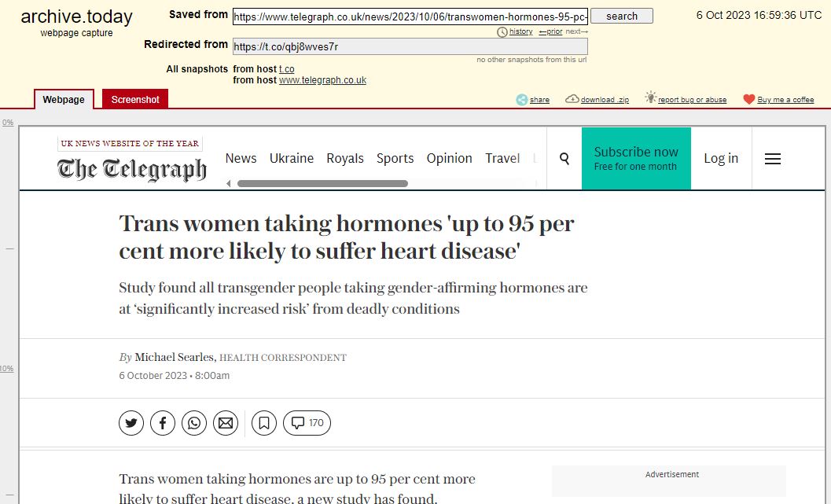Click the Saved from URL input field
Image resolution: width=831 pixels, height=504 pixels.
point(409,14)
